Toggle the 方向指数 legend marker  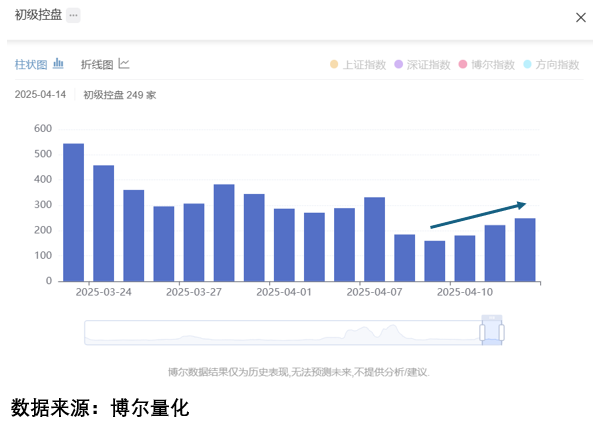click(x=527, y=64)
